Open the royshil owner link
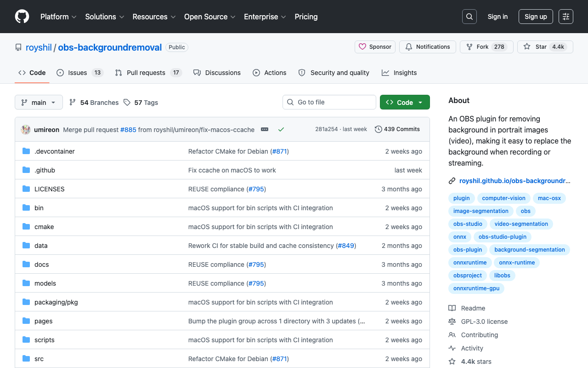 click(39, 47)
